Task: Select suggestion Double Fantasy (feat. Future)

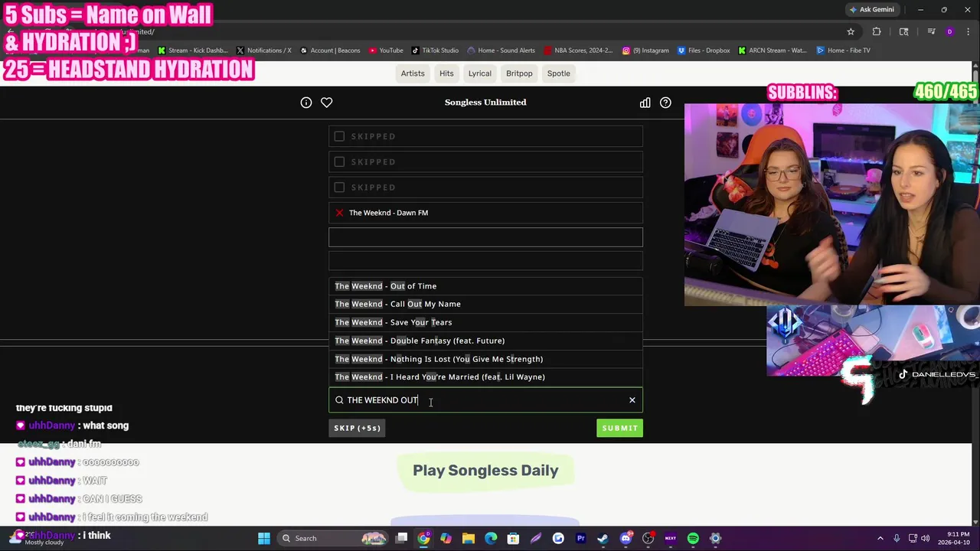Action: click(485, 341)
